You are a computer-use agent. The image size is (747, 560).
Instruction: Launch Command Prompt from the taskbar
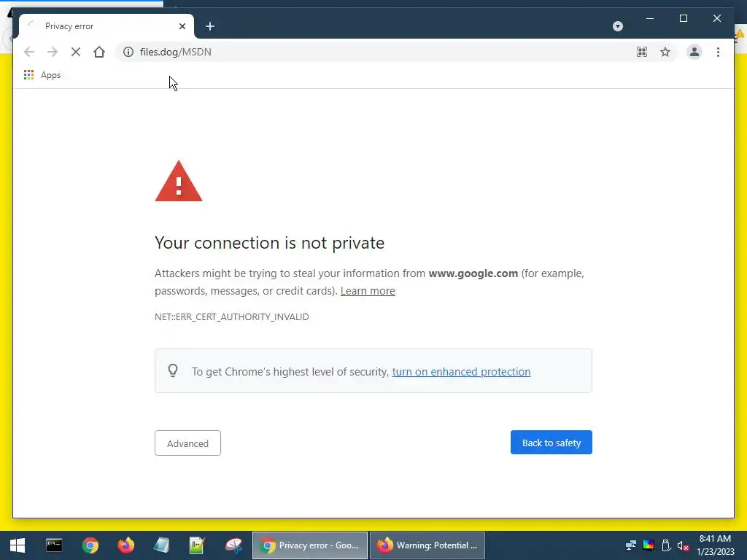(54, 545)
